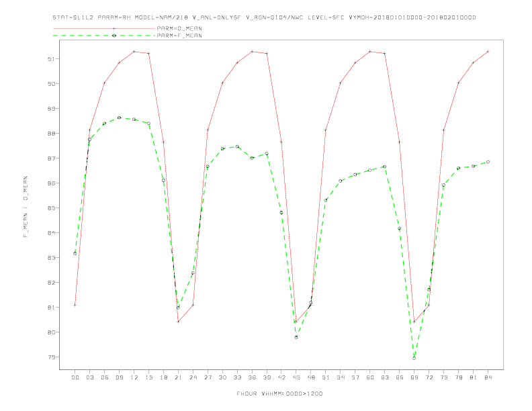Click x-axis tick label 33
532x411 pixels.
click(237, 377)
